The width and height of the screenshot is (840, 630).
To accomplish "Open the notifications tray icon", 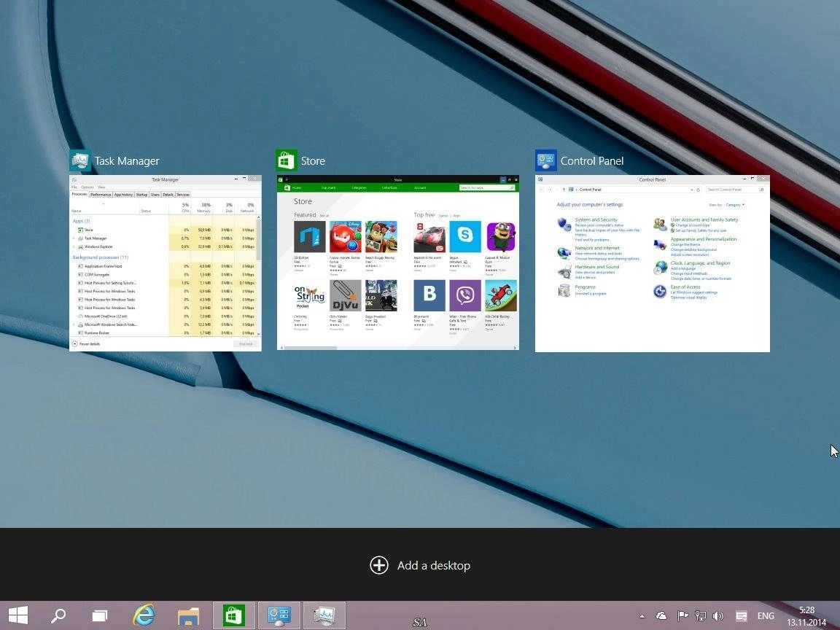I will pos(742,616).
